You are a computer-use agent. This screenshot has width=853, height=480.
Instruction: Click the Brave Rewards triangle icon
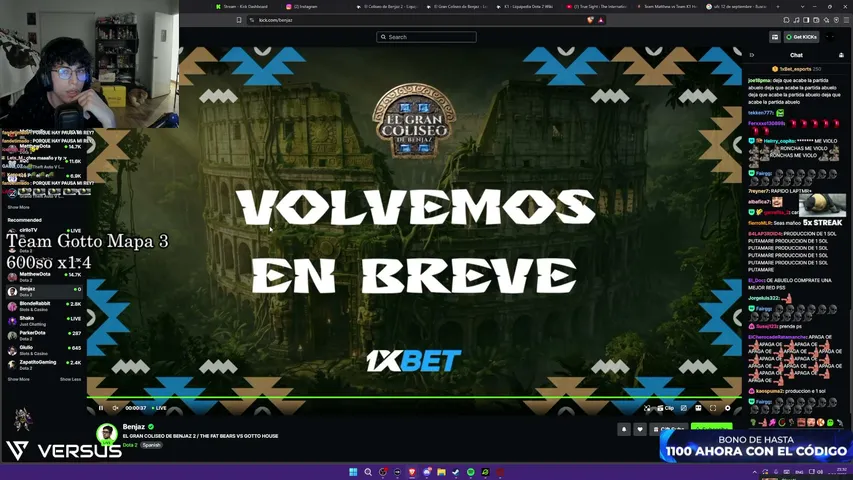601,20
